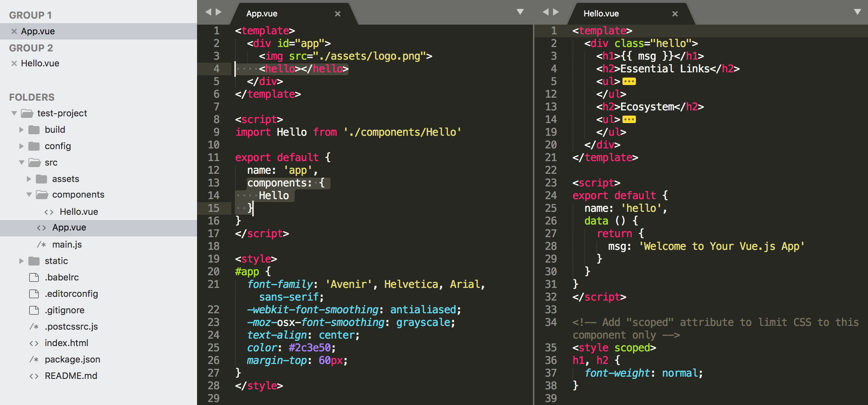Screen dimensions: 868x405
Task: Go to previous tab in left pane
Action: pyautogui.click(x=208, y=12)
